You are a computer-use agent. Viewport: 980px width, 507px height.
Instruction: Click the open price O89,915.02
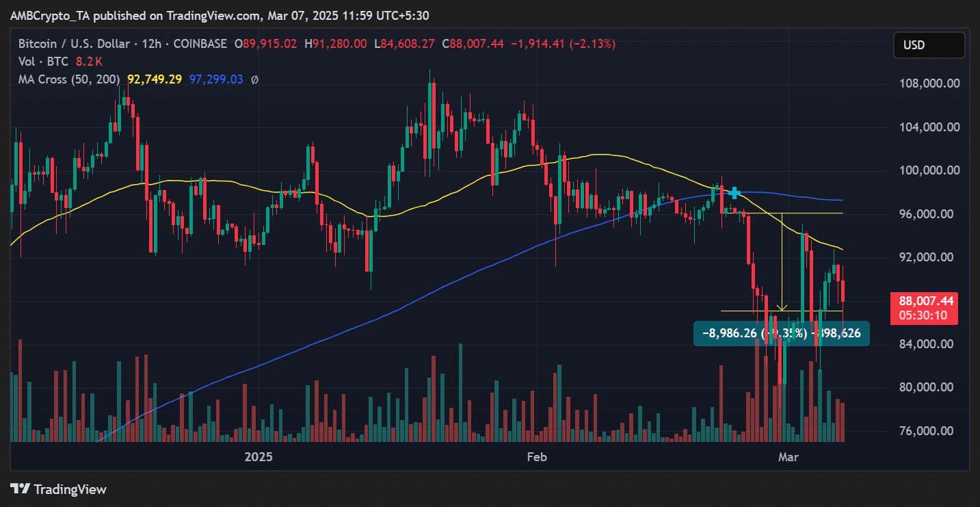(x=265, y=44)
